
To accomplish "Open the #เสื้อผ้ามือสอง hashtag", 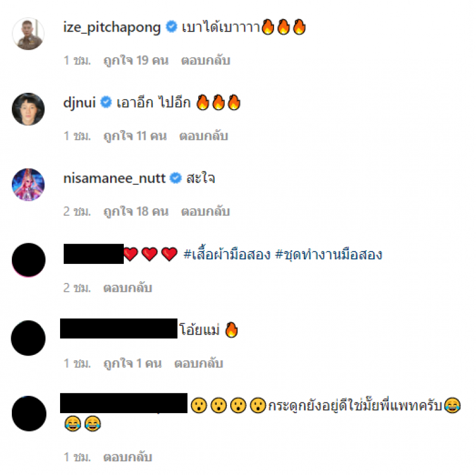I will coord(227,254).
